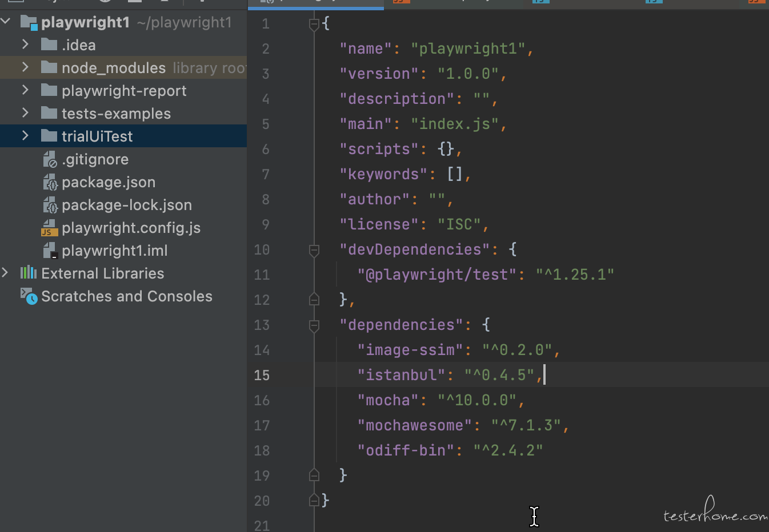Click the "author" key
Viewport: 769px width, 532px height.
tap(375, 199)
